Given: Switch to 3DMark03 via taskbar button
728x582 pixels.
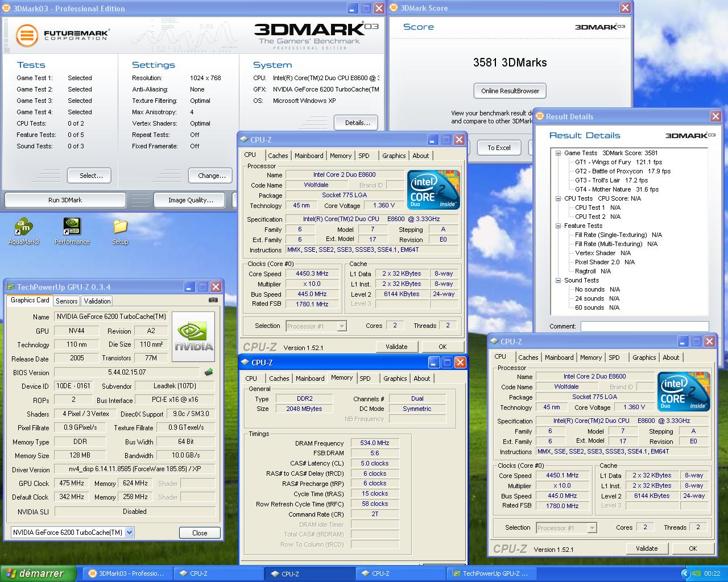Looking at the screenshot, I should 127,573.
